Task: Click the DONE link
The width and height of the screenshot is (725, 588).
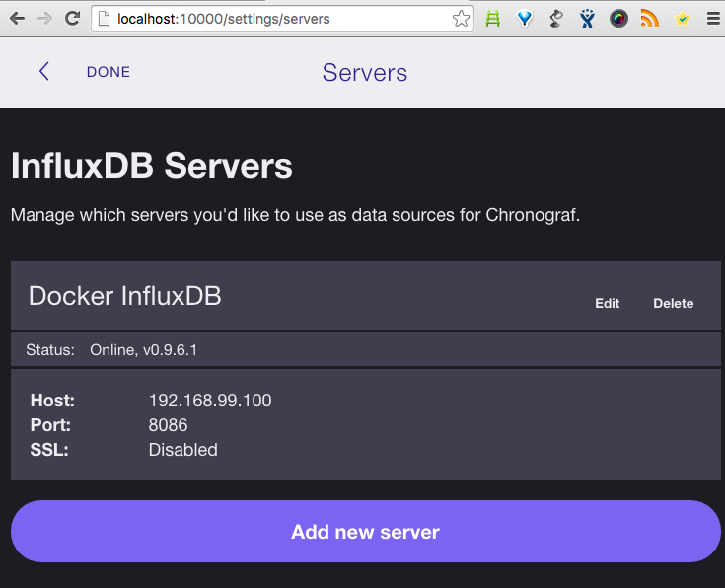Action: click(x=109, y=72)
